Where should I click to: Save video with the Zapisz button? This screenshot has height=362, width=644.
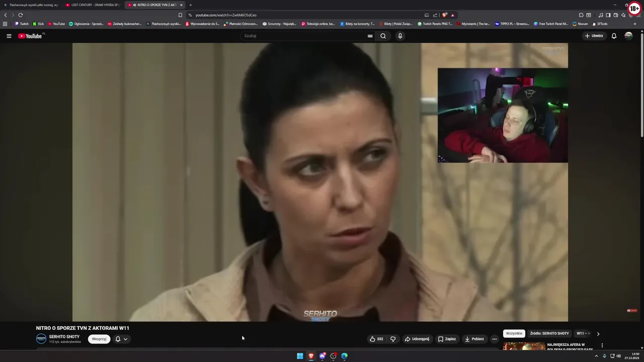click(447, 339)
